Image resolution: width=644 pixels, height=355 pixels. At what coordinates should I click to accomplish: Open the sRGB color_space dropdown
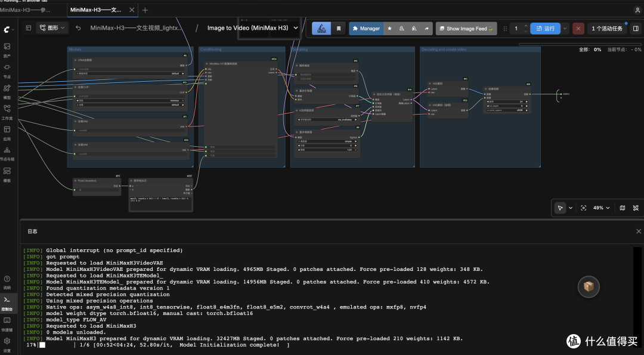(507, 110)
